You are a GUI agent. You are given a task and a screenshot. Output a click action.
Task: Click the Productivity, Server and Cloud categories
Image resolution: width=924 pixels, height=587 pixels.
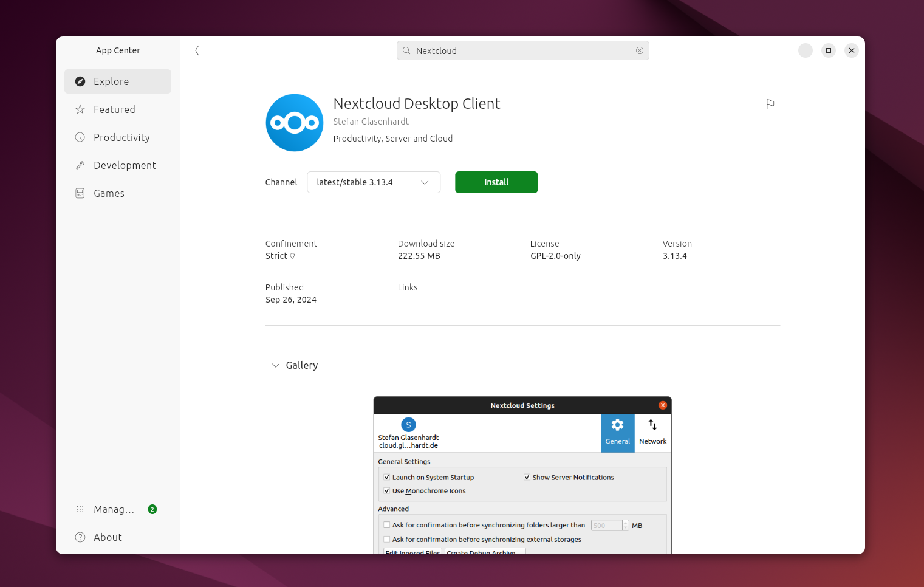click(x=393, y=139)
